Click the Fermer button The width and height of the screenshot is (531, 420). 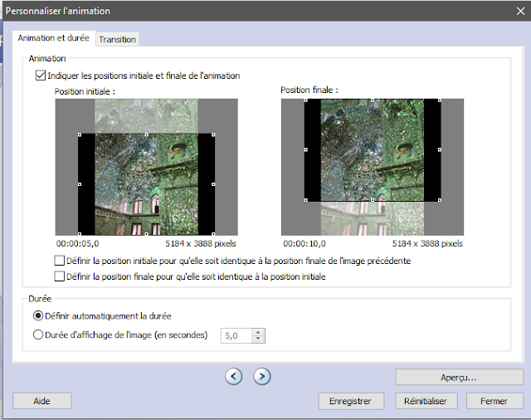tap(494, 401)
